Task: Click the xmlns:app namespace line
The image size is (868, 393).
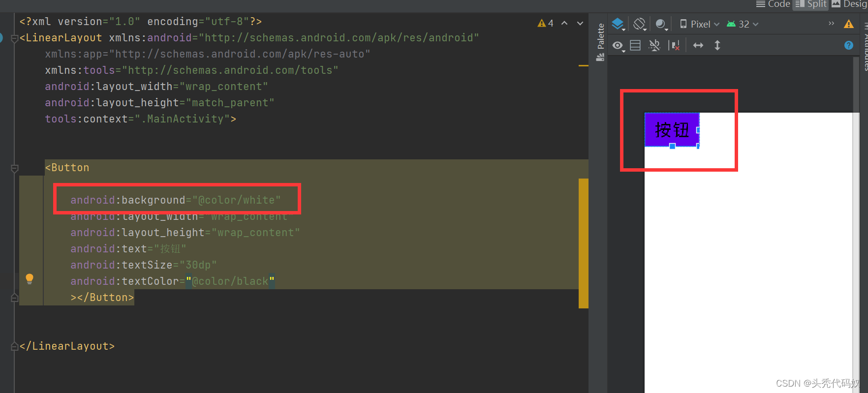Action: click(207, 54)
